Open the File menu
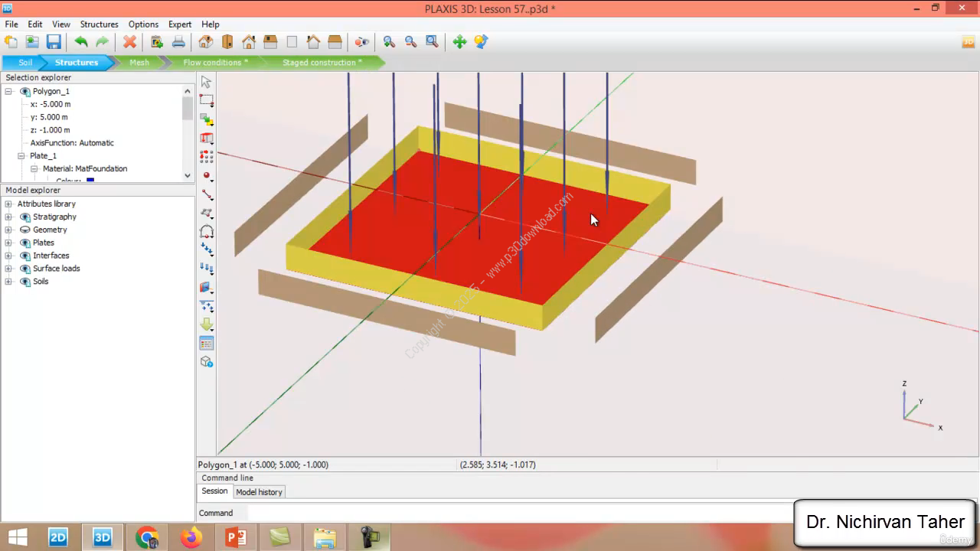This screenshot has width=980, height=551. pyautogui.click(x=11, y=24)
